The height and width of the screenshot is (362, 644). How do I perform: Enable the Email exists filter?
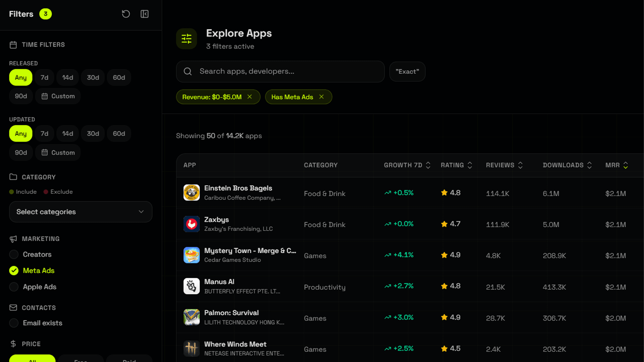14,323
